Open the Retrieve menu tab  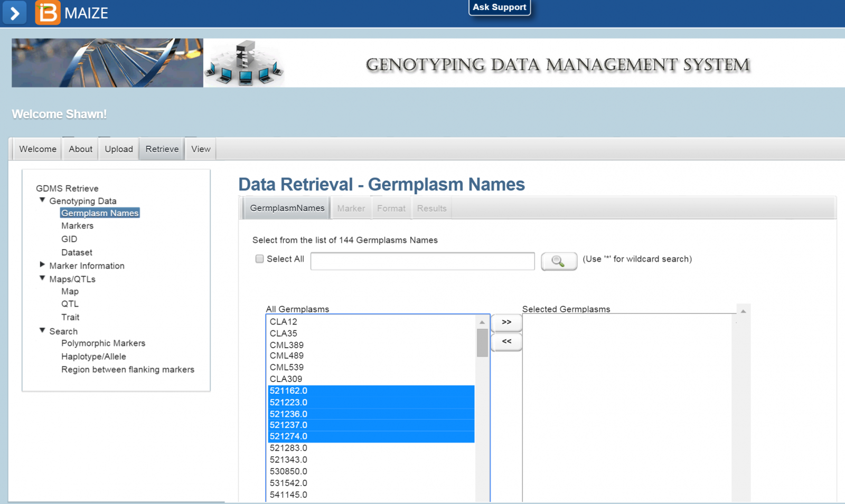point(162,149)
